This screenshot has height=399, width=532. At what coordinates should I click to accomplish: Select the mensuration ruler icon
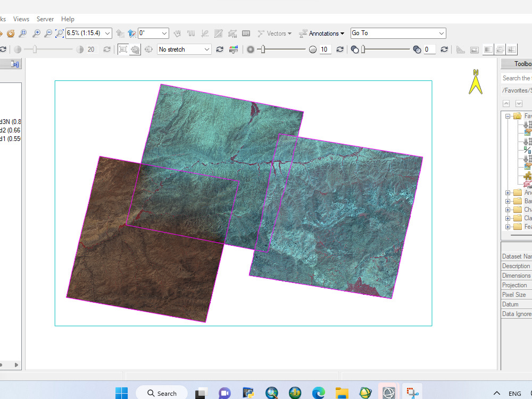tap(460, 49)
